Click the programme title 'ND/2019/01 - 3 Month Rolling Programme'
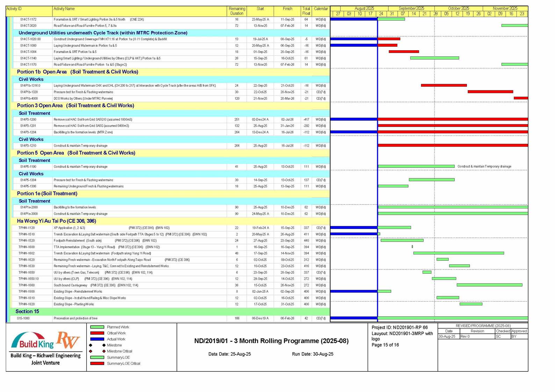The width and height of the screenshot is (555, 392). pyautogui.click(x=271, y=341)
